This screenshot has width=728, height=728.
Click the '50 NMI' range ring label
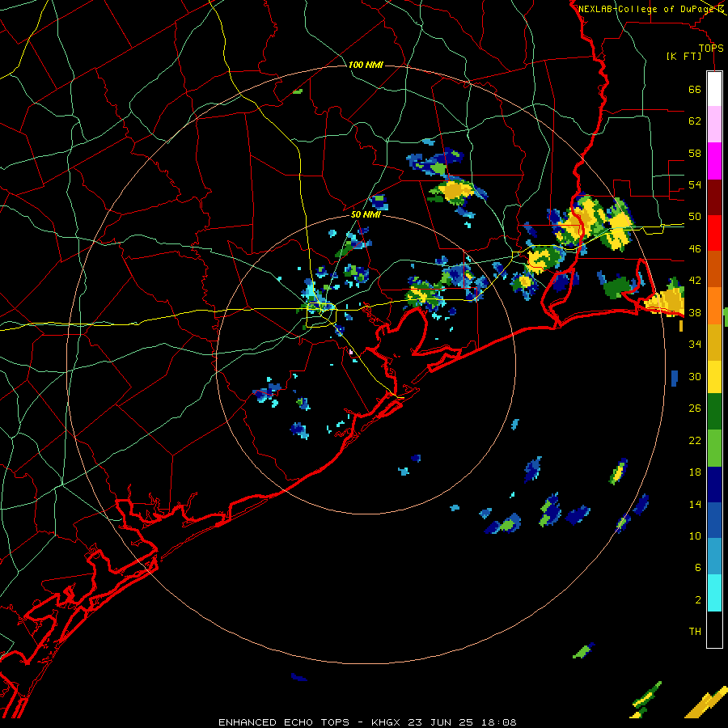pos(366,214)
